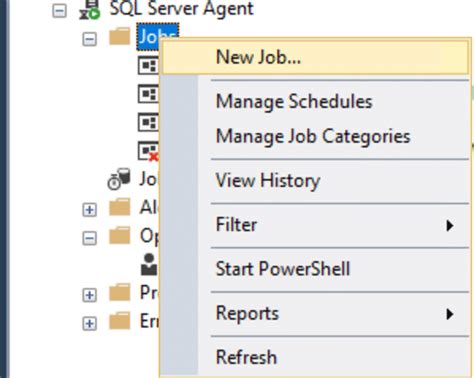This screenshot has height=378, width=474.
Task: Click the operator person icon
Action: (149, 264)
